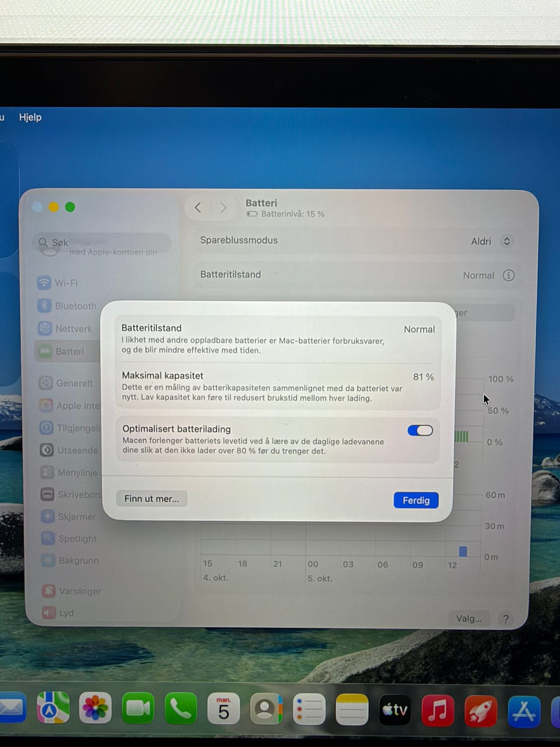Open Phone app from the Dock
The height and width of the screenshot is (747, 560).
tap(181, 708)
